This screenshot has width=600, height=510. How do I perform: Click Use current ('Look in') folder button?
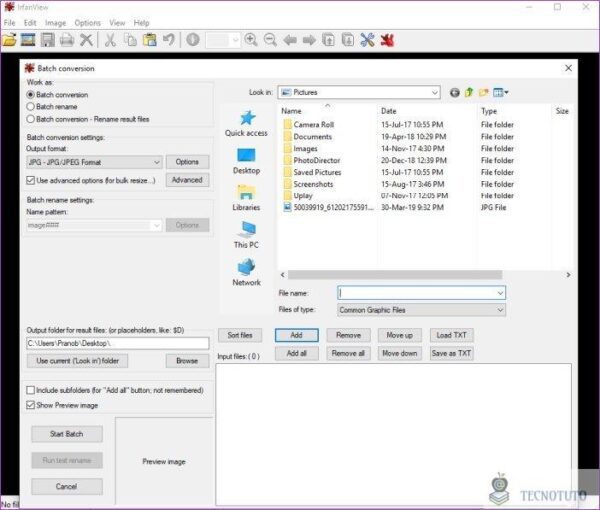77,361
